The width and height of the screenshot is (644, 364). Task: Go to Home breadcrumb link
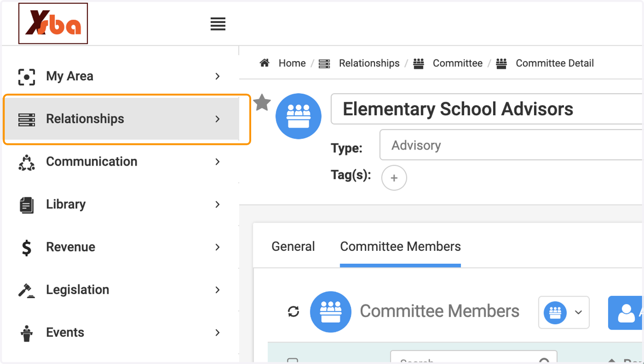coord(292,63)
